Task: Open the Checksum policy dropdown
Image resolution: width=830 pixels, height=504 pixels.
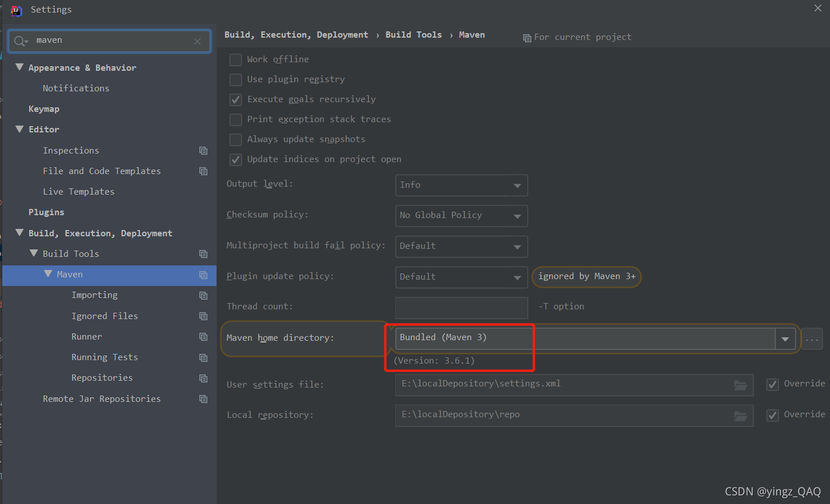Action: [462, 216]
